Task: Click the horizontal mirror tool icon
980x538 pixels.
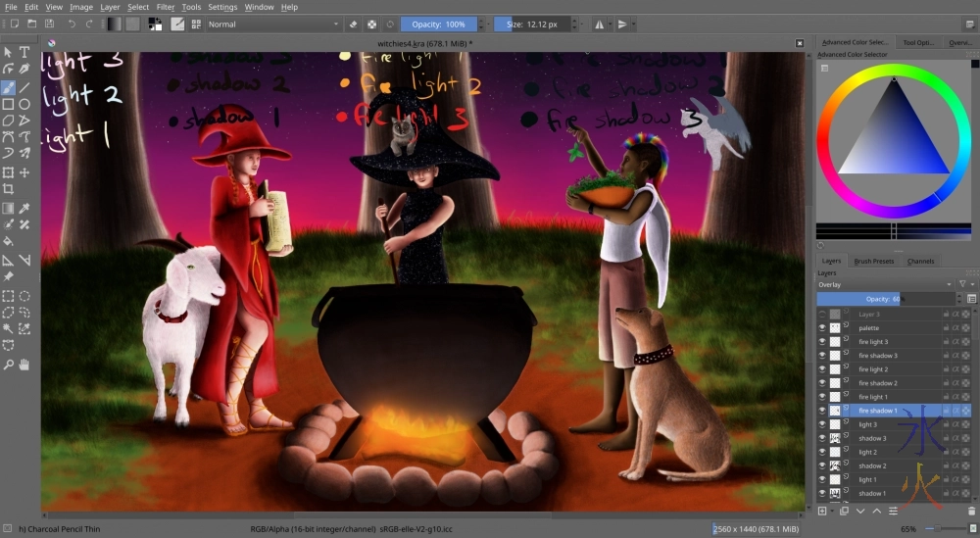Action: tap(600, 24)
